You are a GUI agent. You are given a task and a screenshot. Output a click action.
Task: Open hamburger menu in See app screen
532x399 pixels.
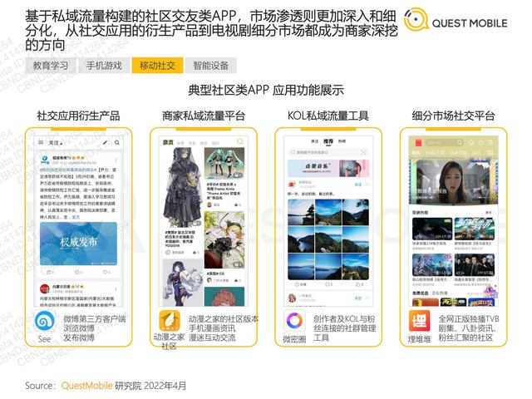coord(41,142)
